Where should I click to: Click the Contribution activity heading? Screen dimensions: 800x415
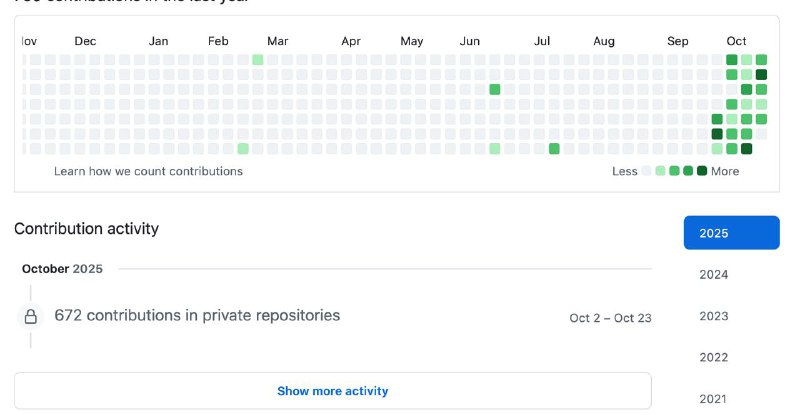pyautogui.click(x=86, y=228)
